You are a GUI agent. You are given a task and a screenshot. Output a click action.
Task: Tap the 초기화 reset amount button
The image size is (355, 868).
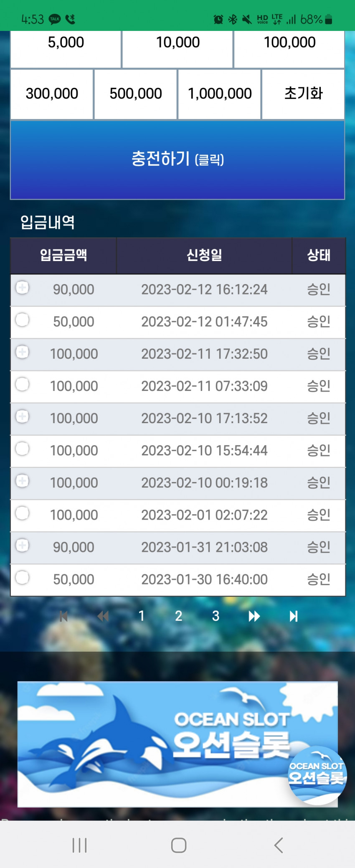click(x=303, y=94)
